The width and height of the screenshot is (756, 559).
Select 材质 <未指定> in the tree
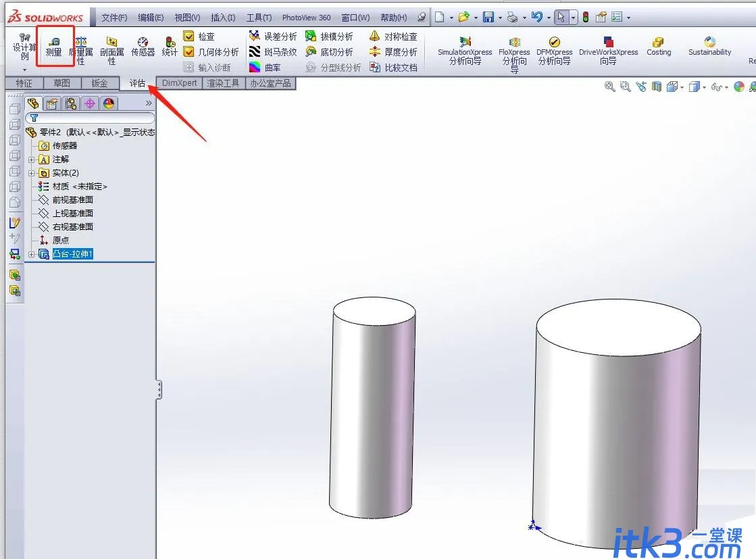click(73, 186)
